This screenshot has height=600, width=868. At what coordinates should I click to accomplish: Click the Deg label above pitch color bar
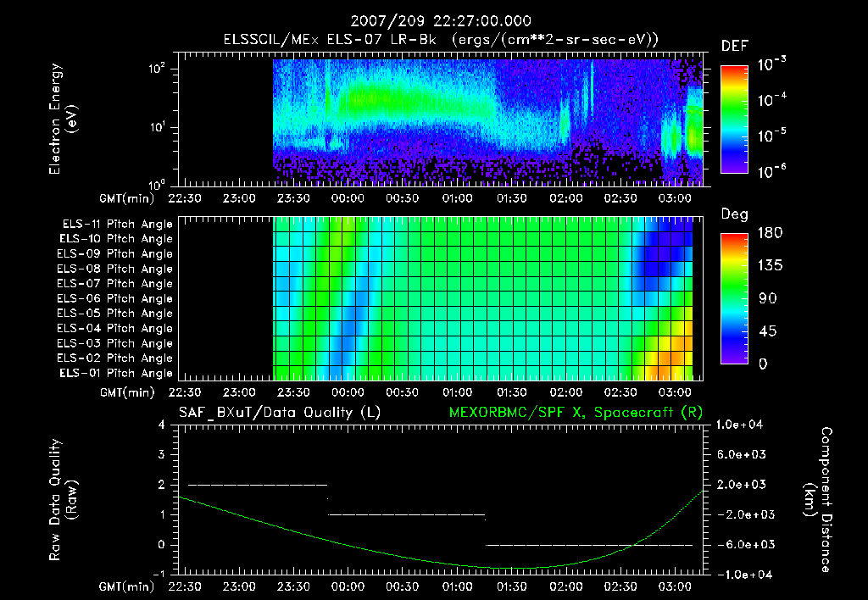pyautogui.click(x=735, y=214)
